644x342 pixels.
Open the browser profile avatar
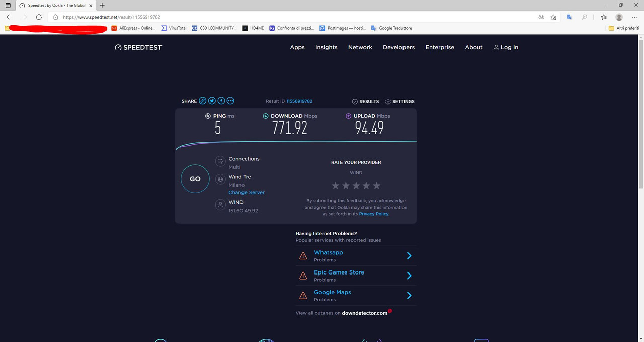pos(619,17)
